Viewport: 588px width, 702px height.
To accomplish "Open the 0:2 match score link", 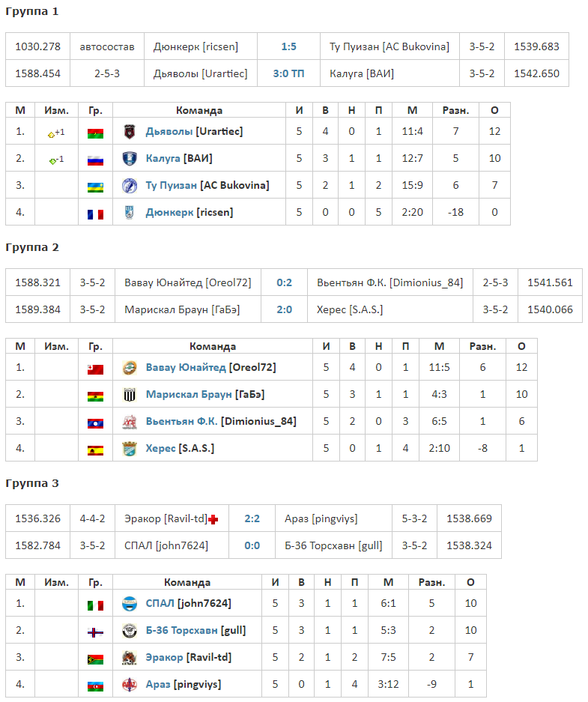I will (x=284, y=282).
